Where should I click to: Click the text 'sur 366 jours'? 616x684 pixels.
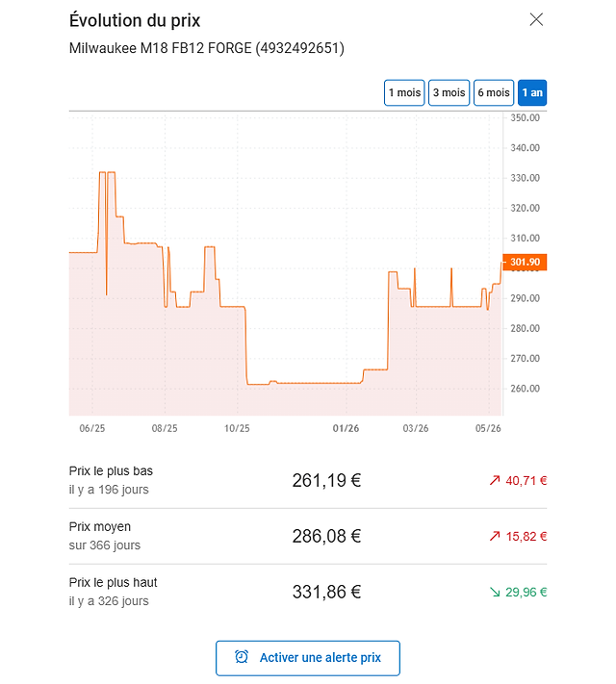click(x=105, y=545)
